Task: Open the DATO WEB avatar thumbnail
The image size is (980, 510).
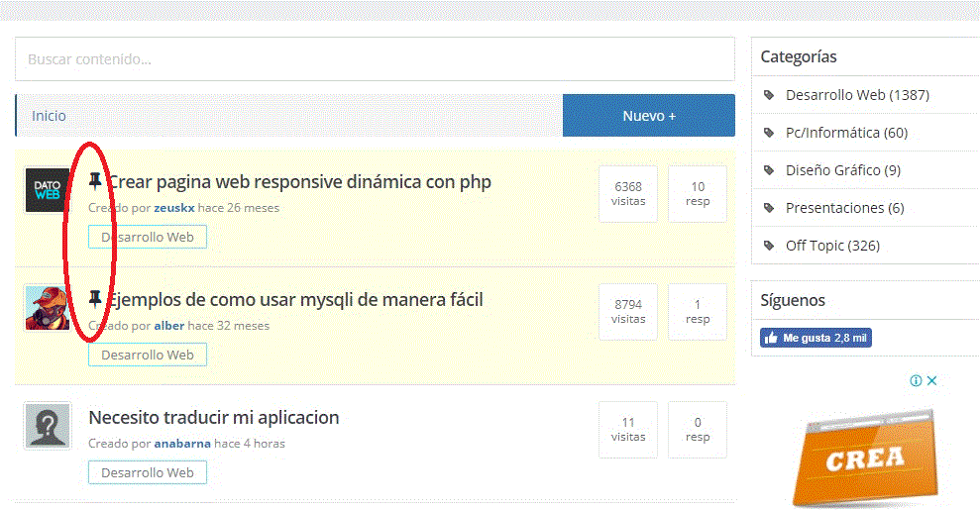Action: point(48,191)
